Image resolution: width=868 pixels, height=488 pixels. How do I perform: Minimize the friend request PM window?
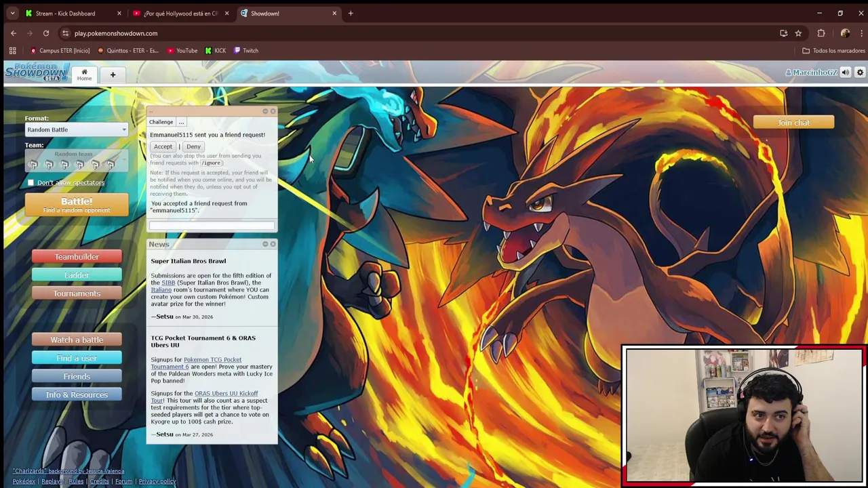pos(265,111)
